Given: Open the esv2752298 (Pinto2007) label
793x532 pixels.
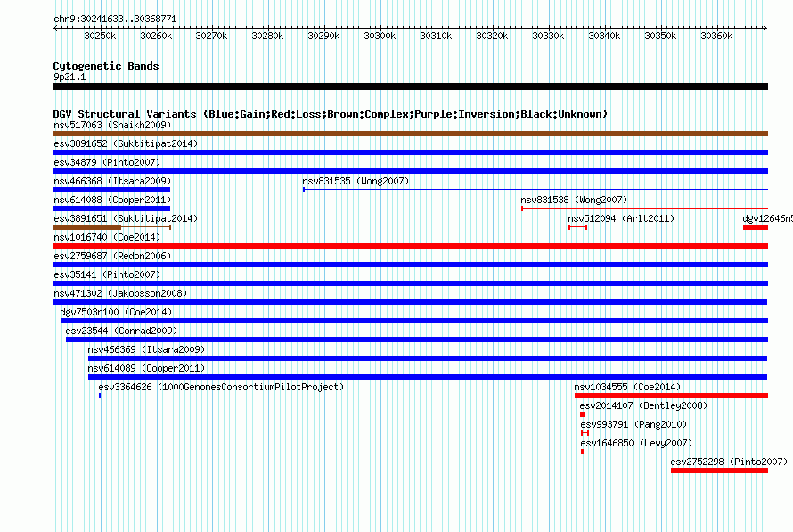Looking at the screenshot, I should point(729,462).
